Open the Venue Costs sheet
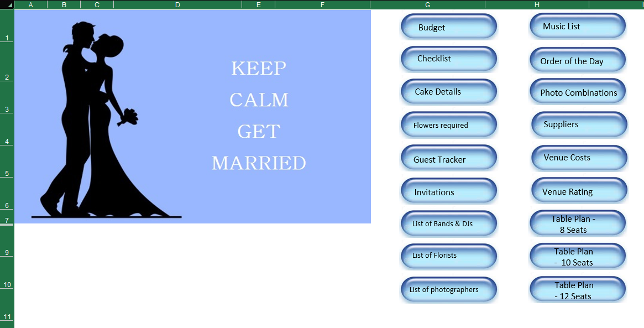The width and height of the screenshot is (644, 328). [x=579, y=158]
